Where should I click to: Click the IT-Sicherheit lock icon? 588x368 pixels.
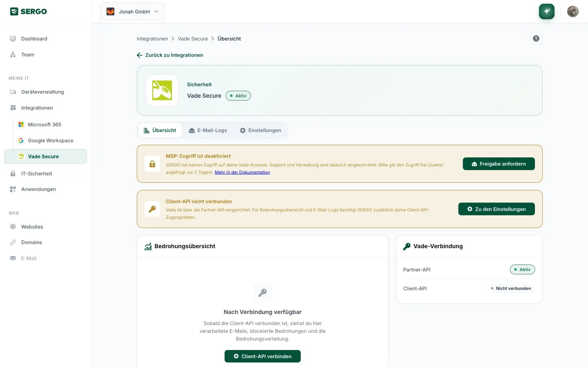coord(13,174)
